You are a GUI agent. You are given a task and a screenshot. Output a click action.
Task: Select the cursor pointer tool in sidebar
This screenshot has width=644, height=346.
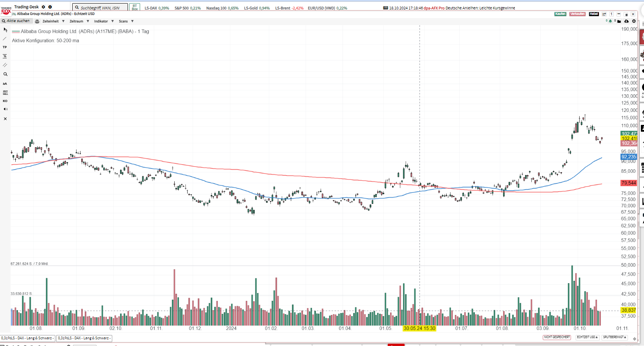pyautogui.click(x=5, y=30)
